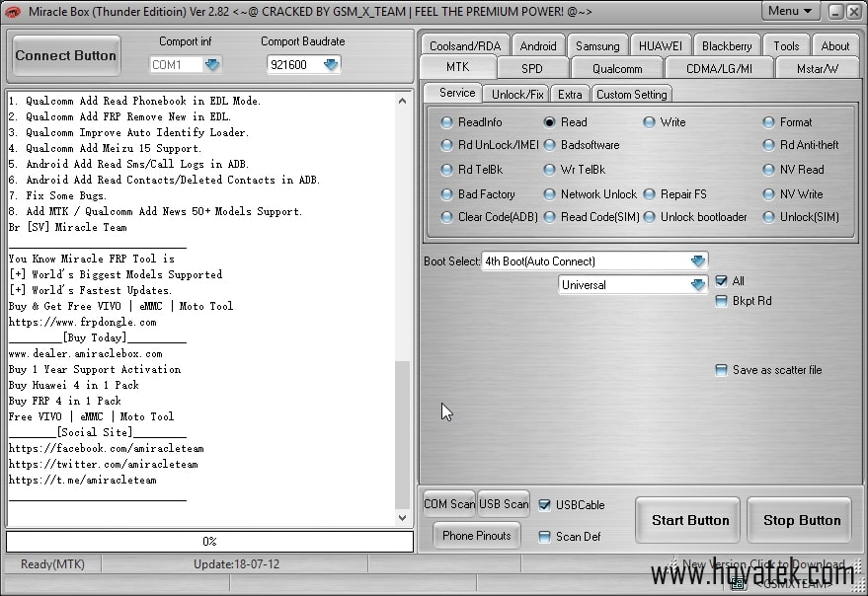This screenshot has width=868, height=596.
Task: Open the Custom Setting sub-tab
Action: coord(632,94)
